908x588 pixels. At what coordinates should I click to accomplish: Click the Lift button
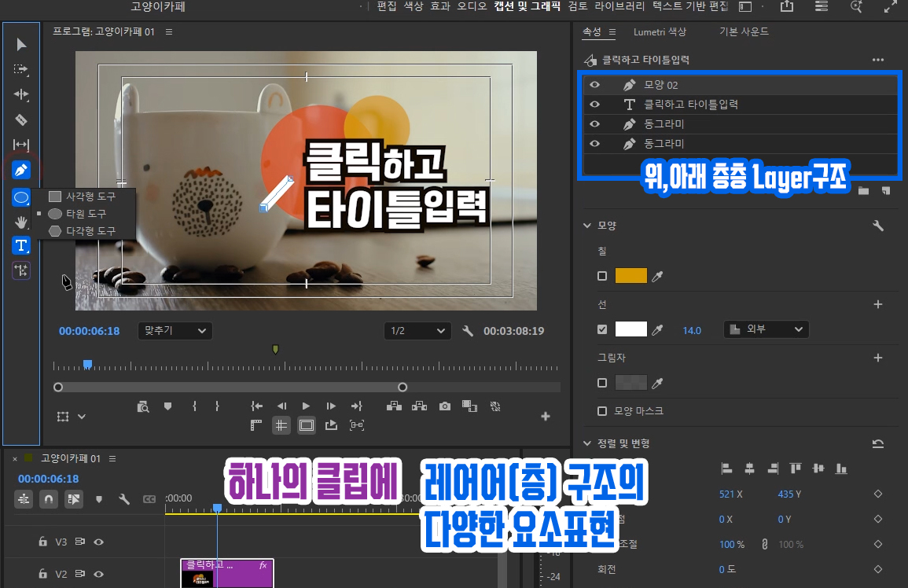[395, 406]
